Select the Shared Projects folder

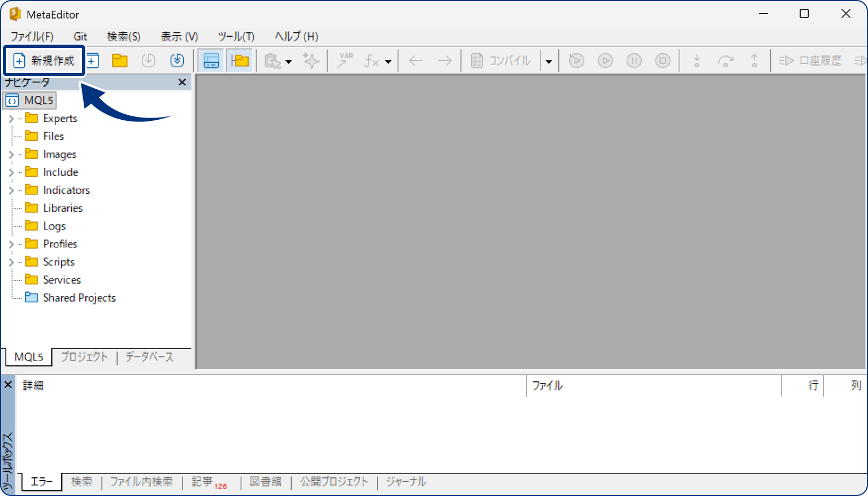79,298
